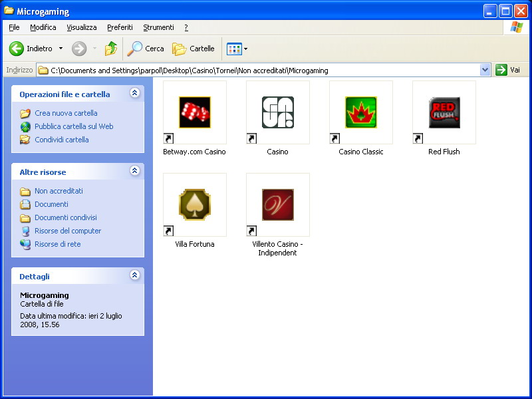Collapse Operazioni file e cartella panel
The height and width of the screenshot is (399, 532).
pyautogui.click(x=135, y=93)
